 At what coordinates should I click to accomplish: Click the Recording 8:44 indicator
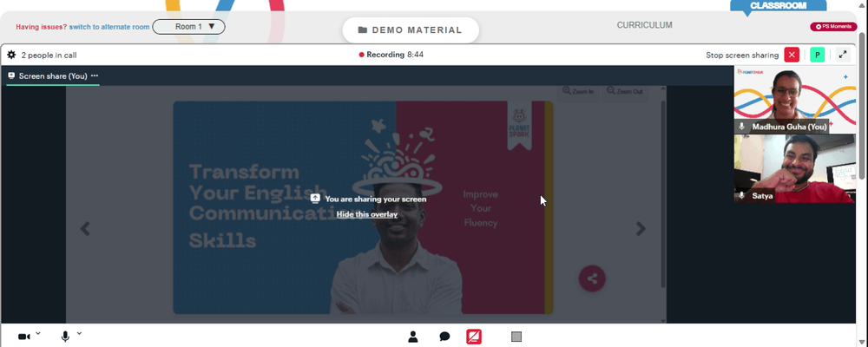click(x=391, y=55)
